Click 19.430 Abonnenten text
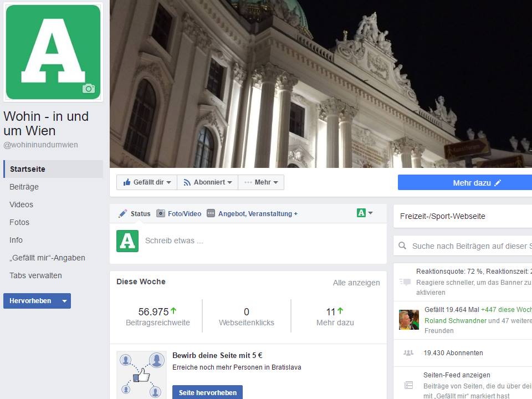The width and height of the screenshot is (532, 399). 453,353
